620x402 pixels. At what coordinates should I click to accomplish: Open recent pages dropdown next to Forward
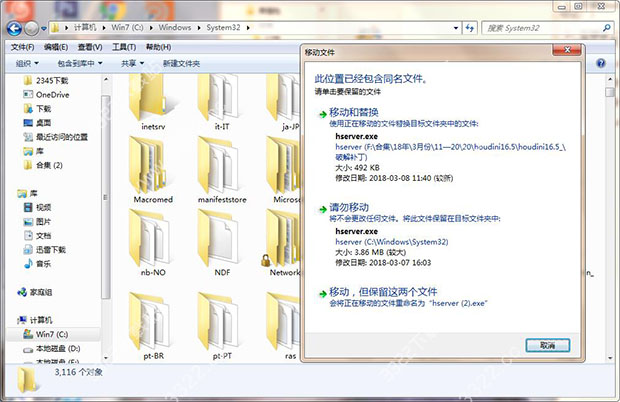pos(43,28)
